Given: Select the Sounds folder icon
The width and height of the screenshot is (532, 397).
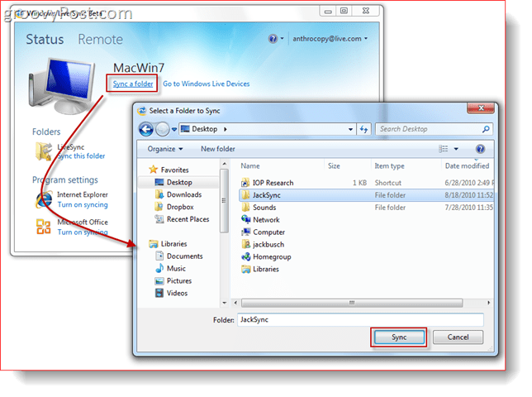Looking at the screenshot, I should [x=245, y=207].
